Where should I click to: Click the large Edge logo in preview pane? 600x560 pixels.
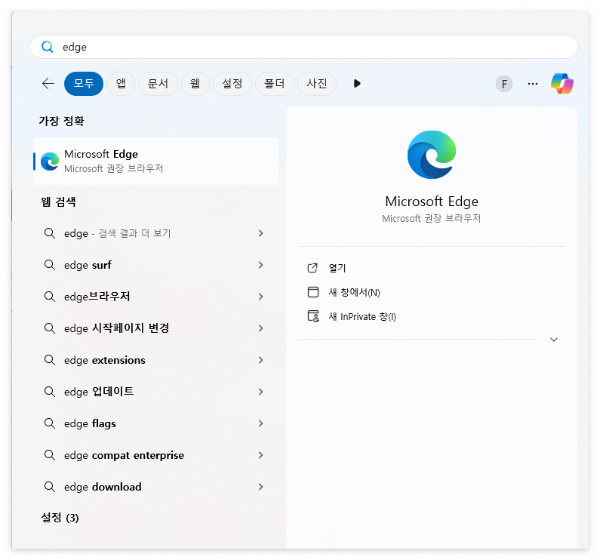(432, 155)
